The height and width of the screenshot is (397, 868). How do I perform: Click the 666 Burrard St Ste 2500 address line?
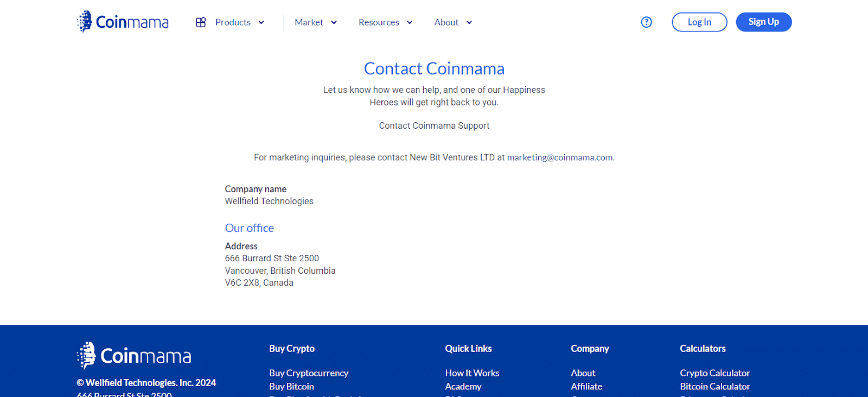click(272, 259)
